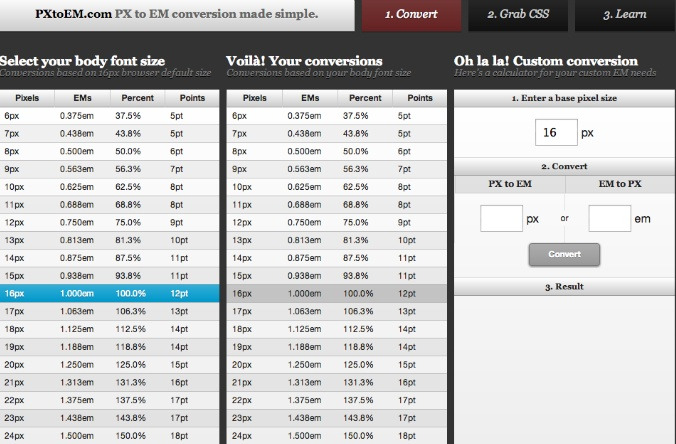The height and width of the screenshot is (444, 676).
Task: Click the PX to EM column label
Action: 510,184
